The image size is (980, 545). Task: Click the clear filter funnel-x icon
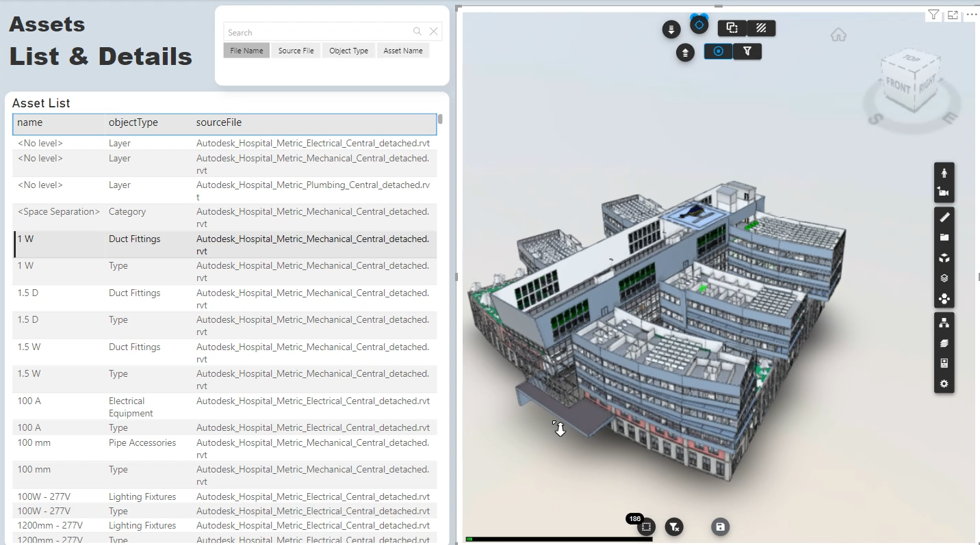tap(674, 527)
